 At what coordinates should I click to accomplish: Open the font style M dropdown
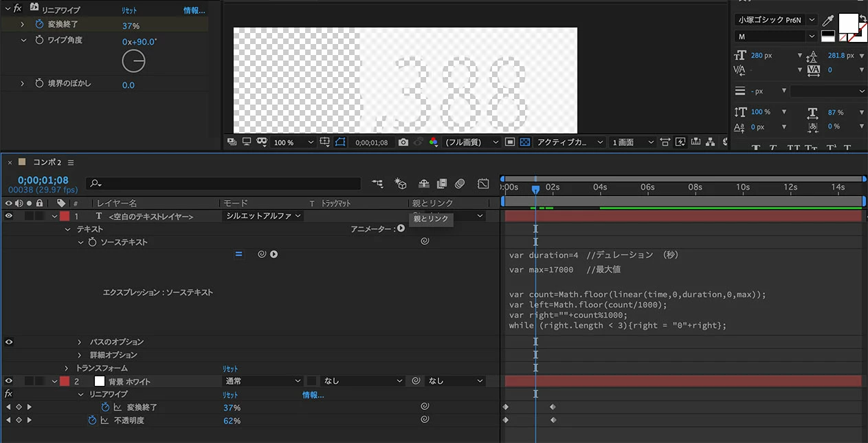(x=776, y=36)
